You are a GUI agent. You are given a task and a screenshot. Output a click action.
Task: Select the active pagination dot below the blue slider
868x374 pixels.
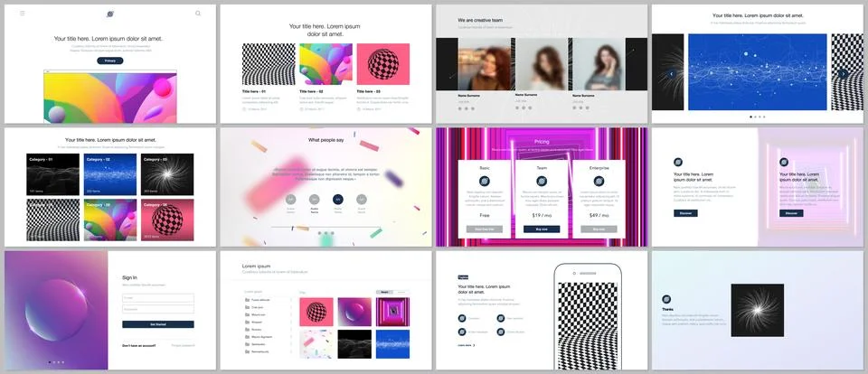click(x=751, y=117)
